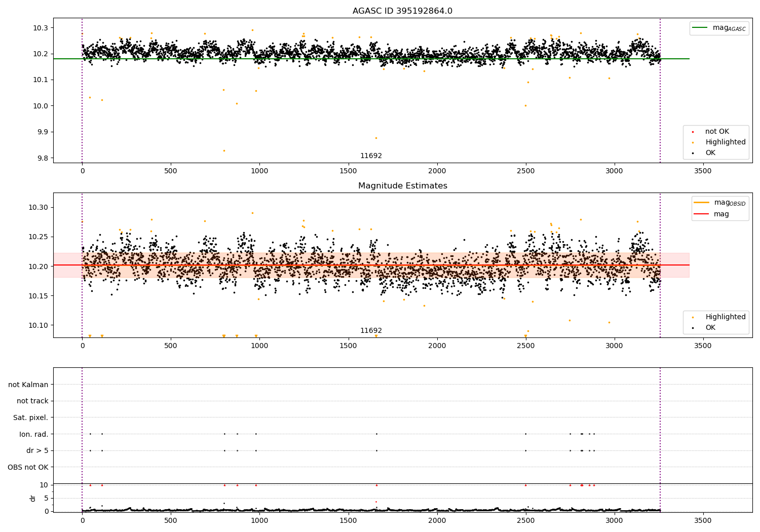
Task: Select the mag AGASC green line legend entry
Action: 719,28
